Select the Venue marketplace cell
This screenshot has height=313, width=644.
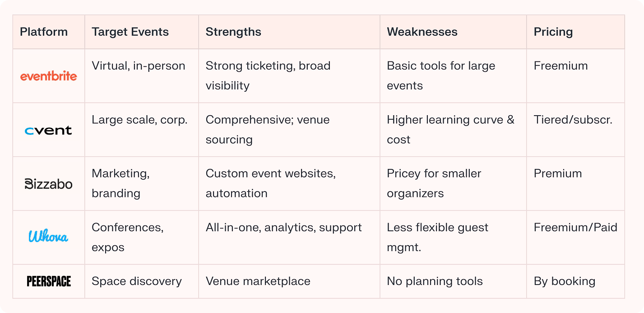[x=258, y=281]
